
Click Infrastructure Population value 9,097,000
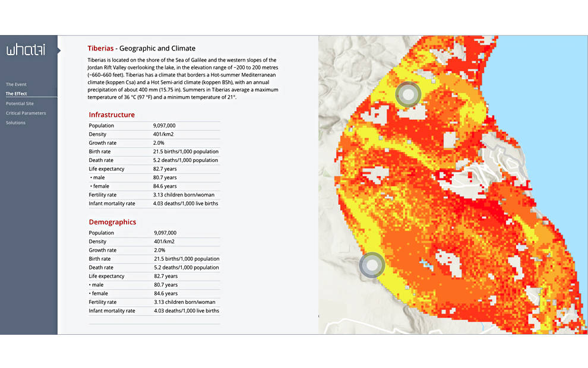coord(165,126)
